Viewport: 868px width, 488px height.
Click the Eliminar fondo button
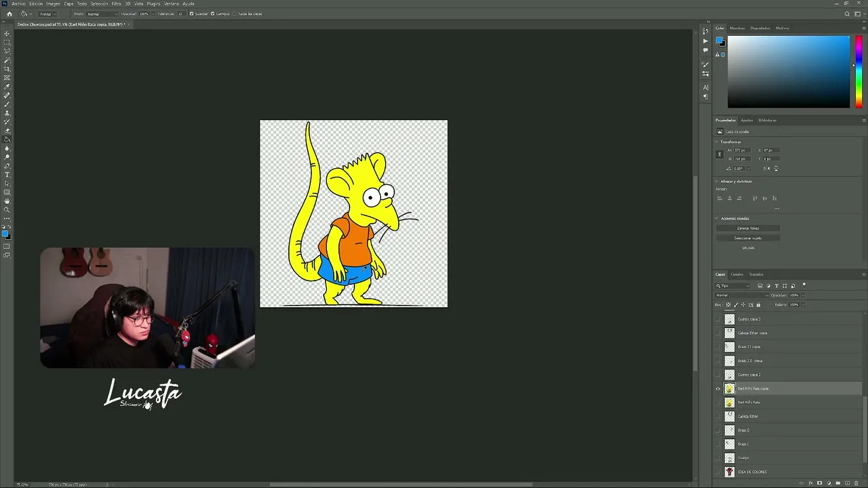coord(748,228)
